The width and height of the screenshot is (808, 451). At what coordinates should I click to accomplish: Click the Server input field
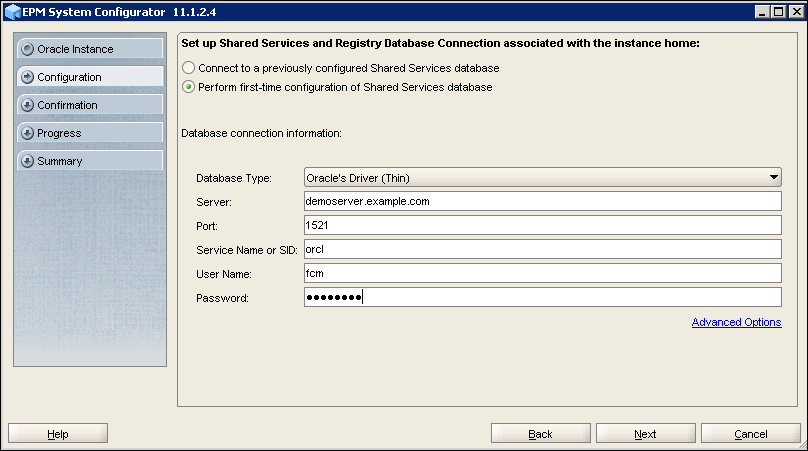(x=543, y=201)
